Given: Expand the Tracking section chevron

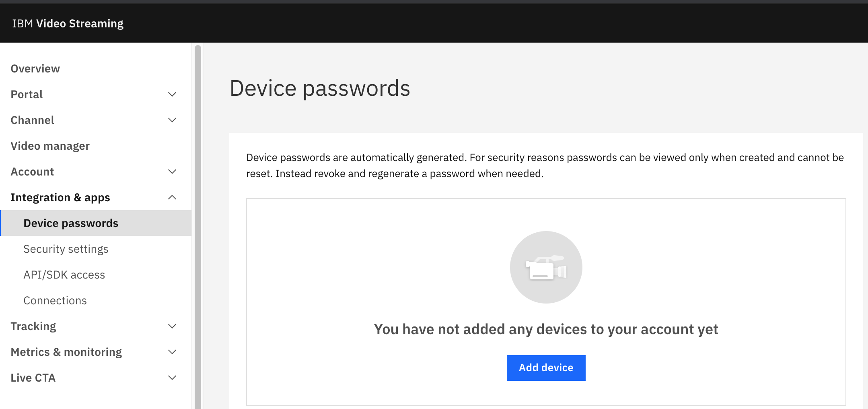Looking at the screenshot, I should 172,326.
